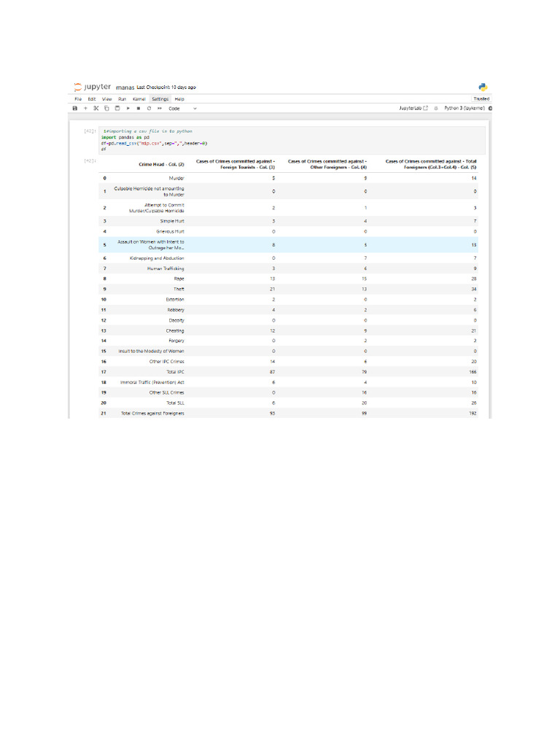
Task: Run the selected cell
Action: coord(128,109)
